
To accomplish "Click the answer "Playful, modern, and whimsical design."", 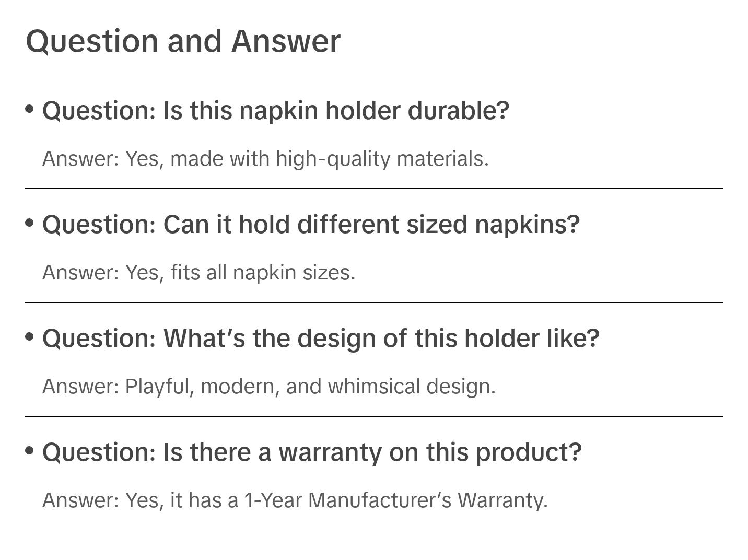I will (x=268, y=387).
